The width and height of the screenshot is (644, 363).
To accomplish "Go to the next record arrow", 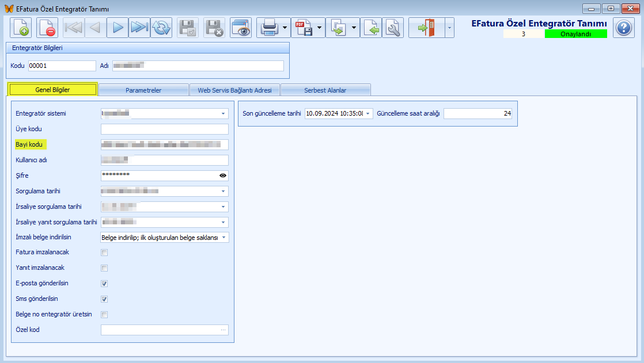I will click(x=117, y=28).
